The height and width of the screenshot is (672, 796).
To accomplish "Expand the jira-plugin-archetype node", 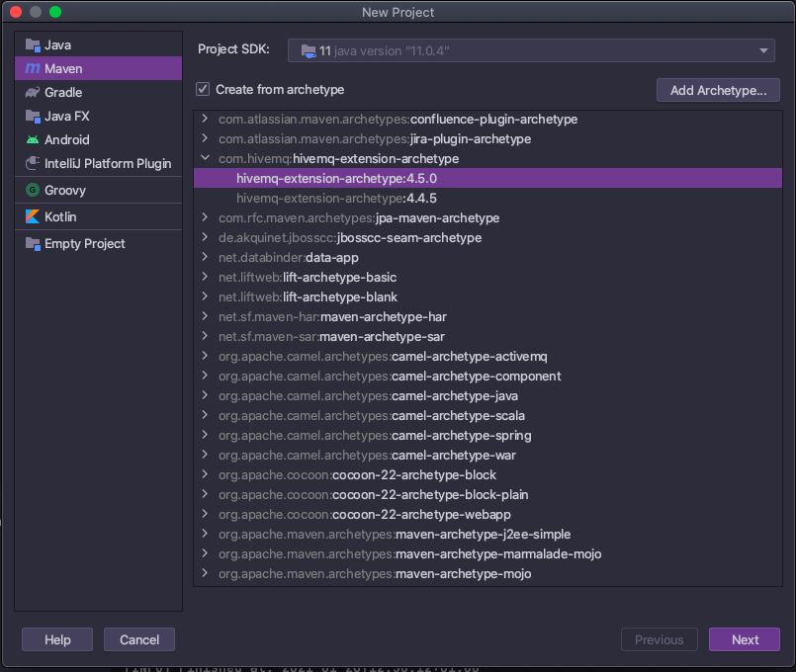I will (205, 138).
